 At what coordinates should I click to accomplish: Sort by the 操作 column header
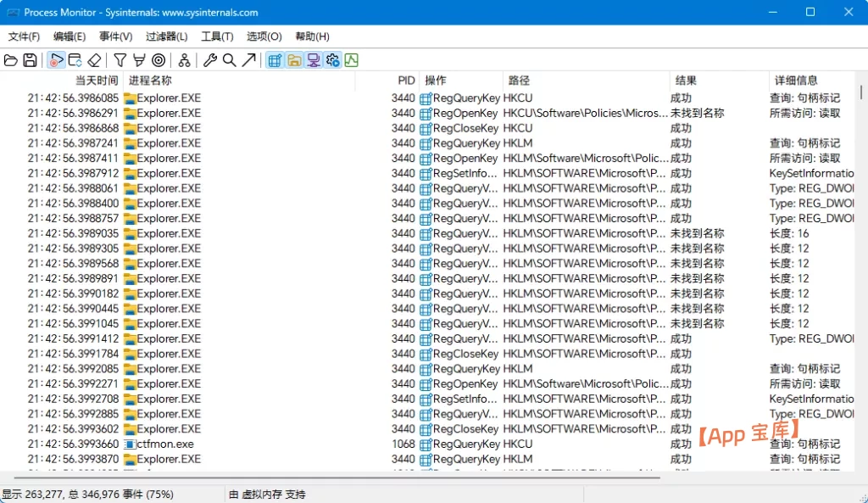pos(460,81)
